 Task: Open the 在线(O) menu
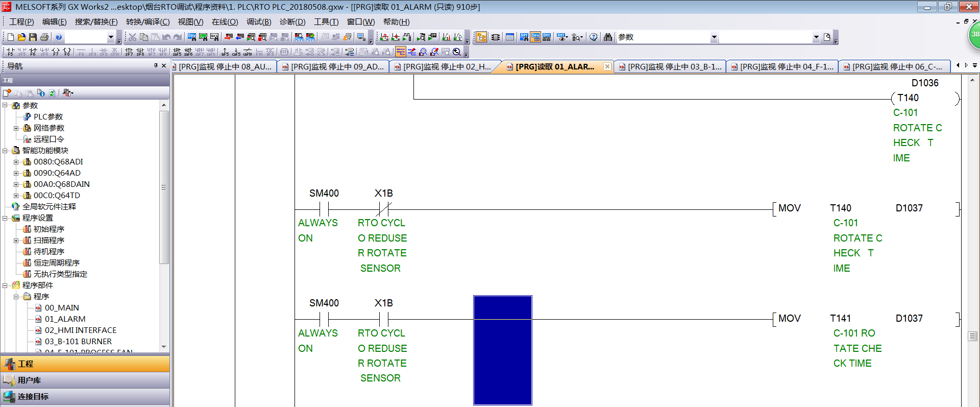[x=225, y=22]
